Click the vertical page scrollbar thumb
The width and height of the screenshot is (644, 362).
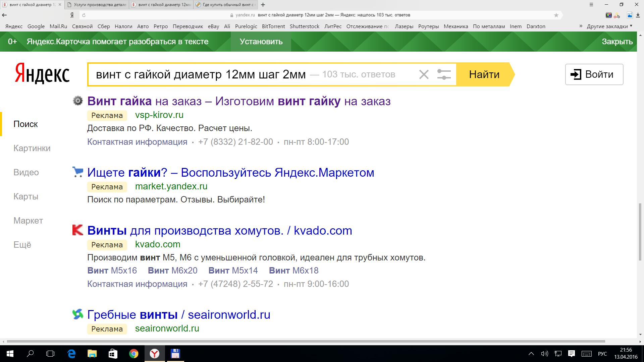640,231
